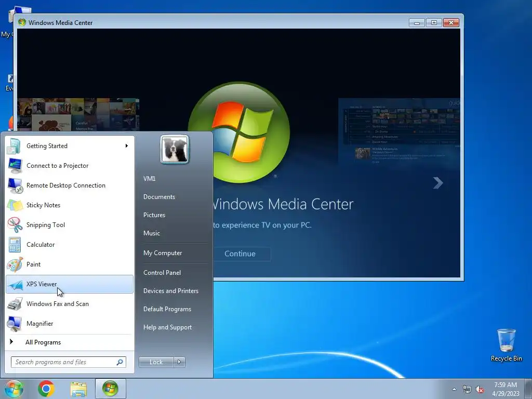Open the Sticky Notes icon
Screen dimensions: 532x399
(x=15, y=205)
